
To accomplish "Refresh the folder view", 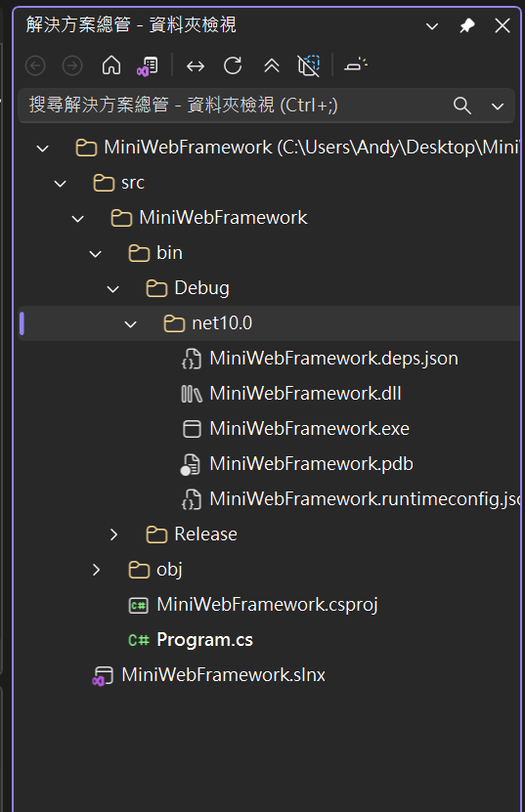I will coord(233,65).
